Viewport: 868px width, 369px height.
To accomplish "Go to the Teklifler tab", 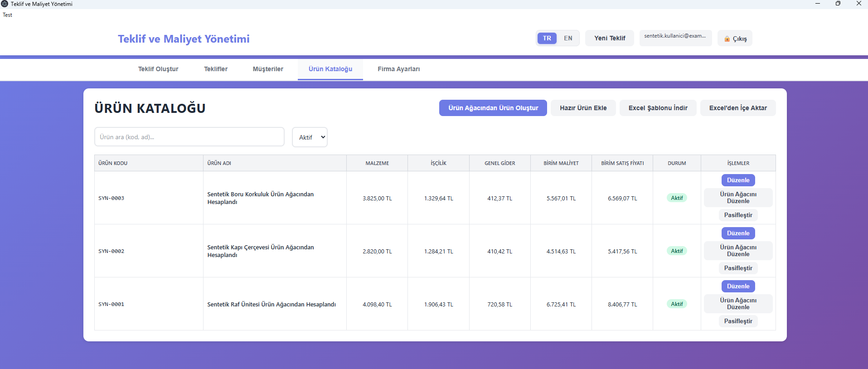I will 216,69.
